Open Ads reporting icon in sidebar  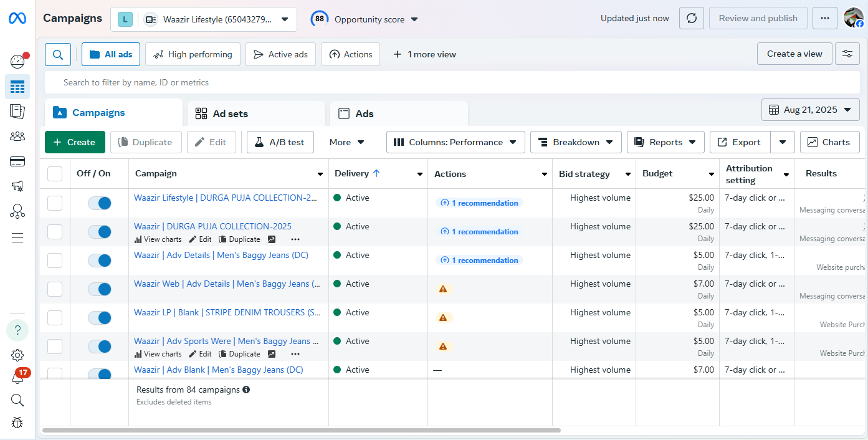[x=17, y=112]
